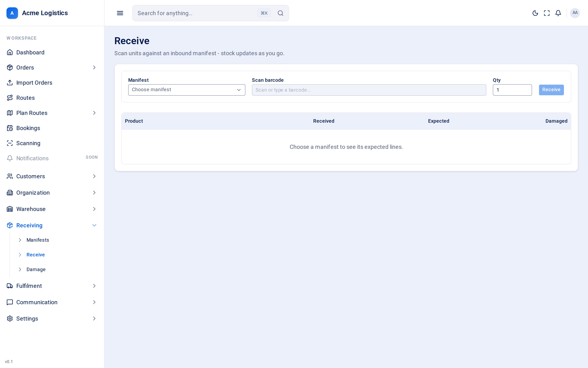The height and width of the screenshot is (368, 588).
Task: Click the Import Orders upload icon
Action: 10,83
